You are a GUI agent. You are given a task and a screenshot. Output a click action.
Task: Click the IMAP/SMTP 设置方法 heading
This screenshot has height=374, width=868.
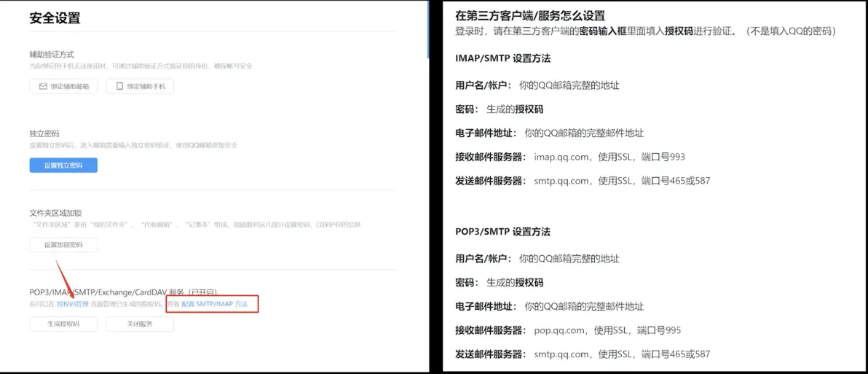(502, 58)
